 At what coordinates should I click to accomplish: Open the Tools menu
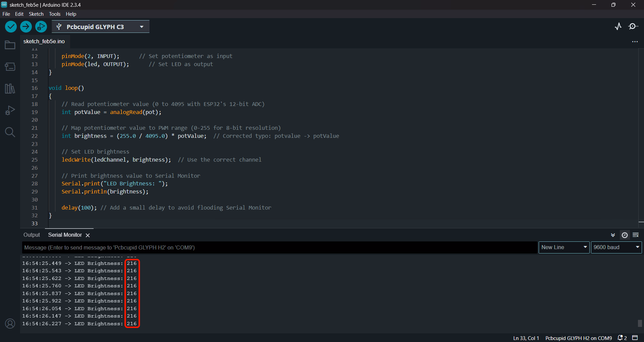54,14
